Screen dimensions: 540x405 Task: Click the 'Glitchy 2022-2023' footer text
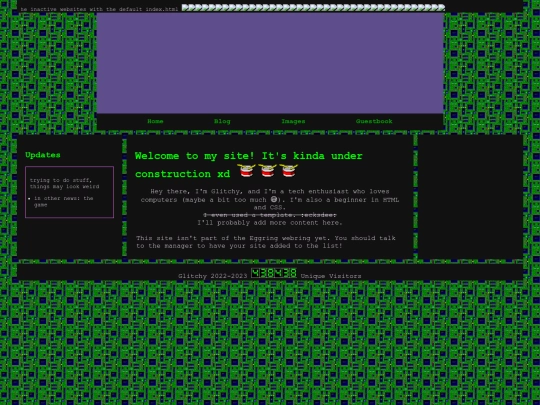(x=213, y=276)
